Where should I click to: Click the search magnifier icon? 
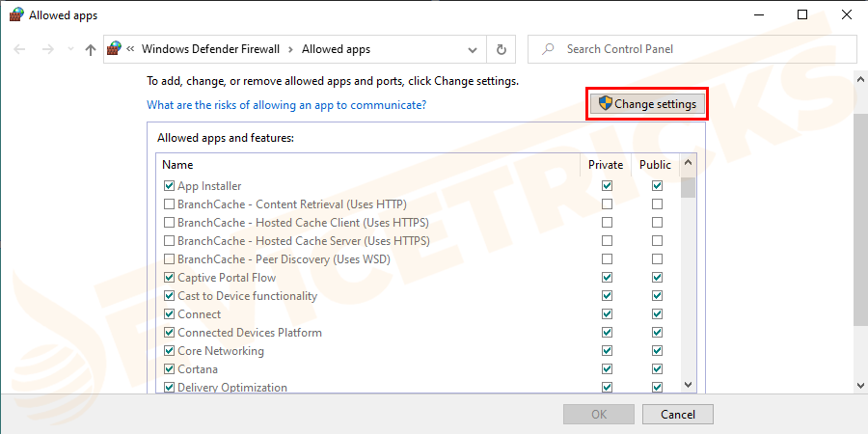click(x=548, y=49)
